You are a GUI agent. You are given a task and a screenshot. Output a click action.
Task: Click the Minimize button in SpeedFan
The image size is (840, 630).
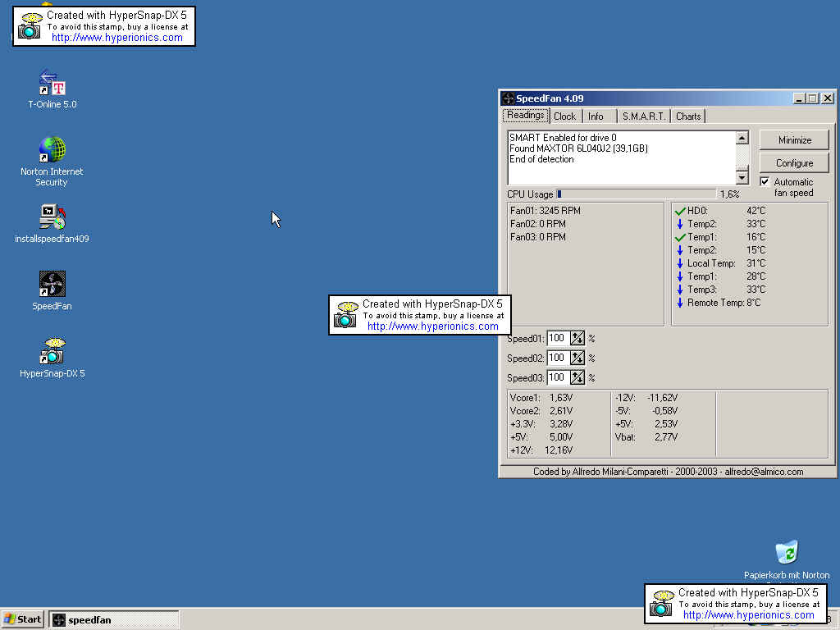click(x=794, y=140)
